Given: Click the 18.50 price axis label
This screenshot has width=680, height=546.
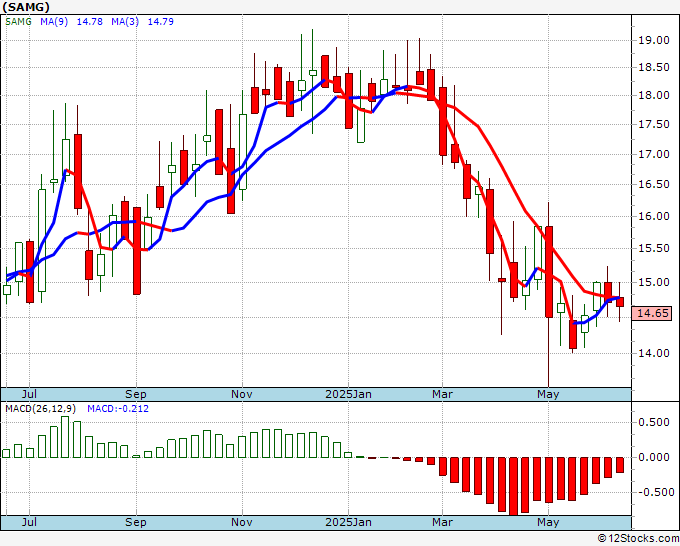Looking at the screenshot, I should (x=654, y=67).
